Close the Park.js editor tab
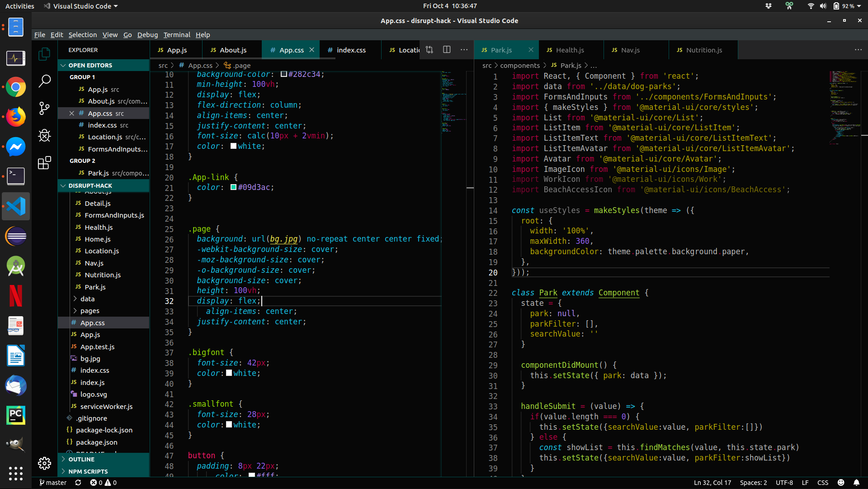Viewport: 868px width, 489px height. [531, 50]
